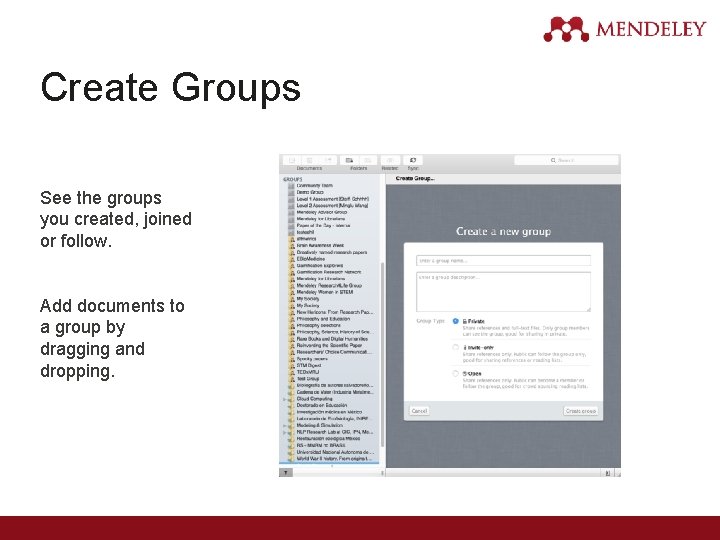Click the group description text area
Image resolution: width=720 pixels, height=540 pixels.
pos(503,292)
